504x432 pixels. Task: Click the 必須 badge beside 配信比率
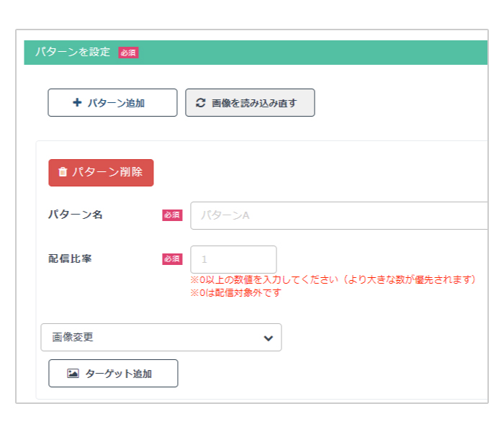click(x=172, y=258)
